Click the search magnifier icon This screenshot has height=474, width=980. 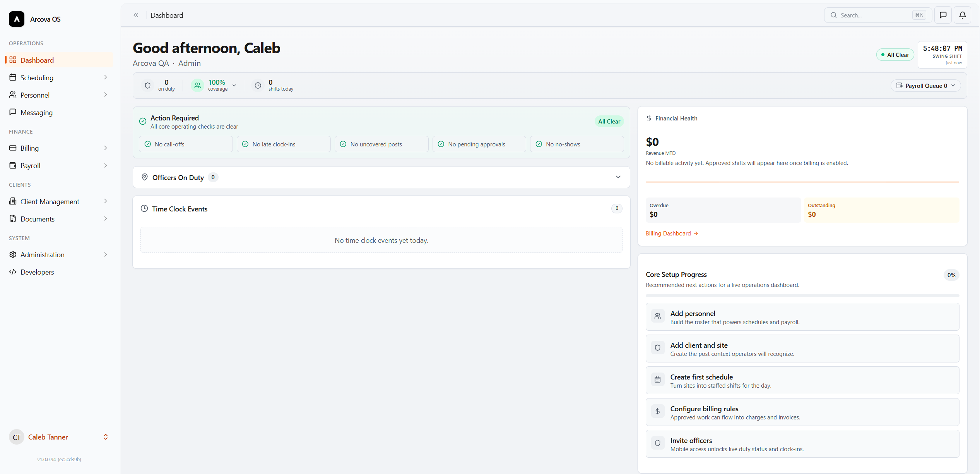(834, 15)
